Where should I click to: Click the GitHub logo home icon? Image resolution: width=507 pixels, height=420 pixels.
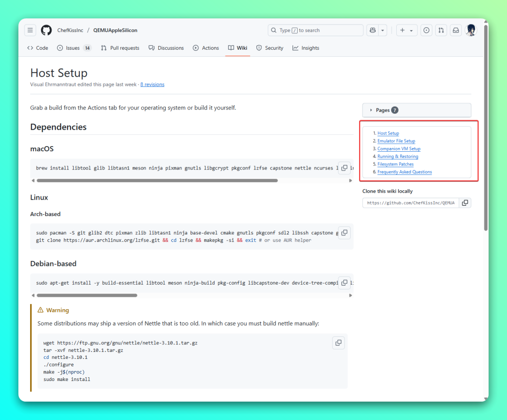point(46,30)
